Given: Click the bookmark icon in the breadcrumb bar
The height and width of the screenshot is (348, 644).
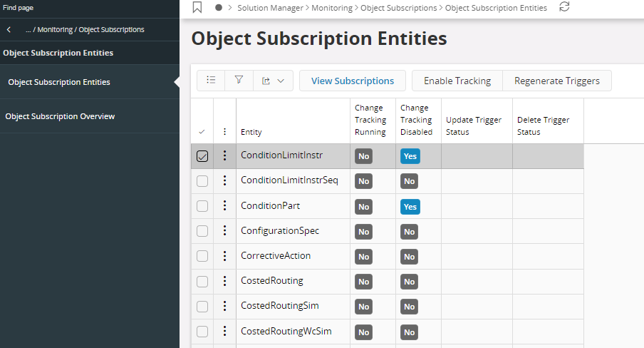Looking at the screenshot, I should pyautogui.click(x=197, y=8).
